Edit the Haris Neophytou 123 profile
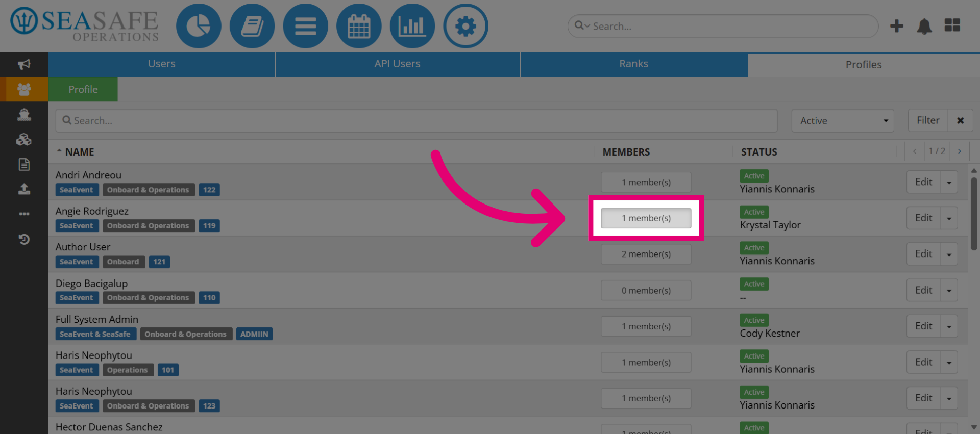 [x=924, y=398]
